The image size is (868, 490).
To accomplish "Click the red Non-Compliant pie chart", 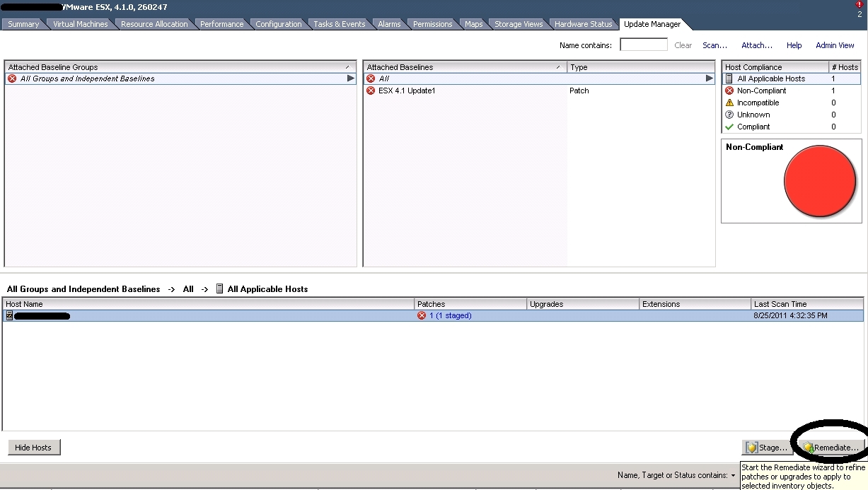I will coord(820,181).
